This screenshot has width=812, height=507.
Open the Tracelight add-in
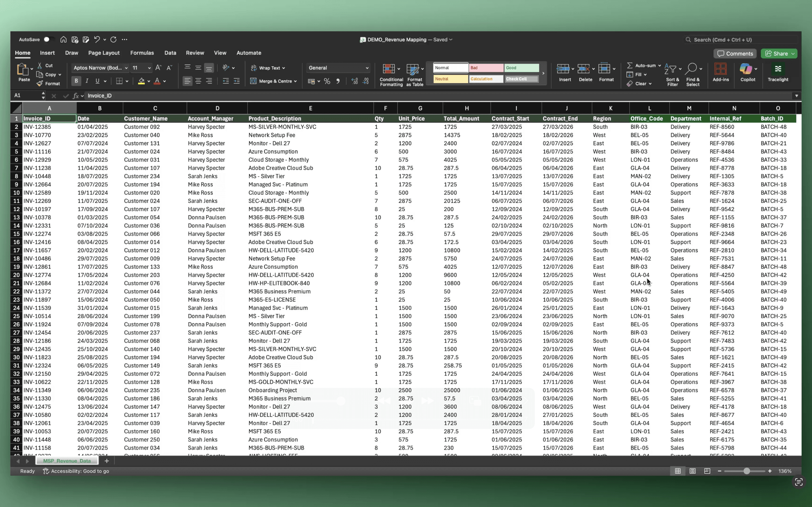click(x=778, y=69)
